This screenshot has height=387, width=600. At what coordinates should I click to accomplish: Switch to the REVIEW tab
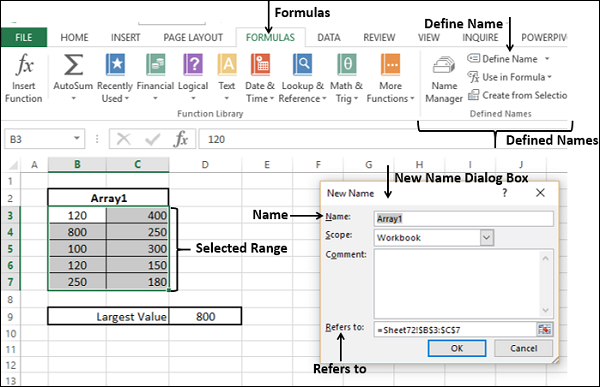[x=379, y=38]
